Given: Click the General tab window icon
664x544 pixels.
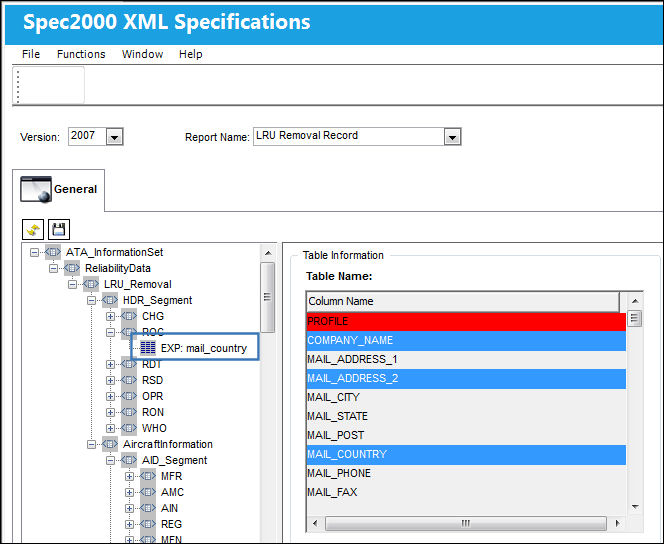Looking at the screenshot, I should [36, 189].
